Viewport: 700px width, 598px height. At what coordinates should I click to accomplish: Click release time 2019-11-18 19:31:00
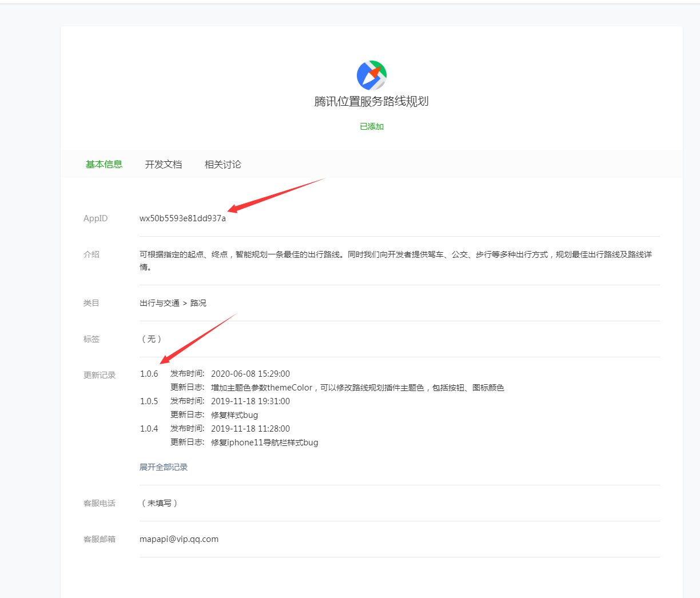250,401
